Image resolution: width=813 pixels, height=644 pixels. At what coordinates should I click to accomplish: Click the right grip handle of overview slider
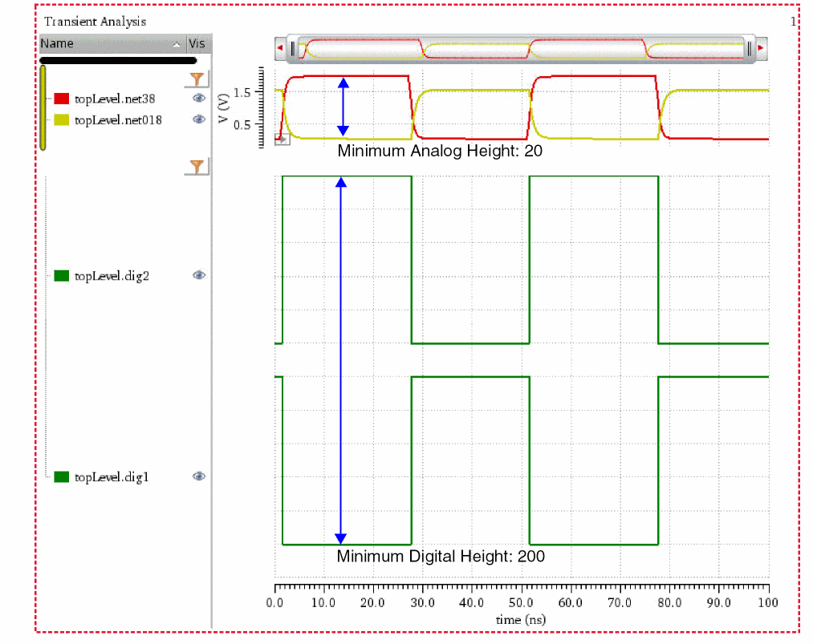(x=748, y=50)
